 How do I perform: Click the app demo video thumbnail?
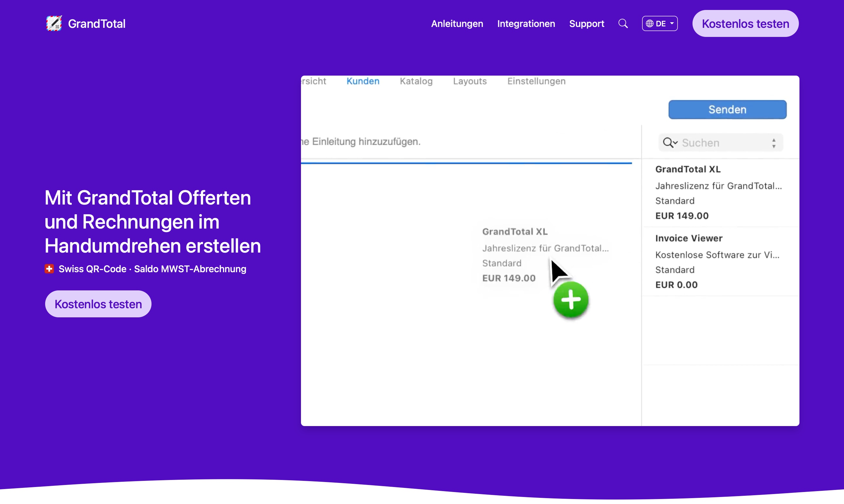tap(550, 251)
